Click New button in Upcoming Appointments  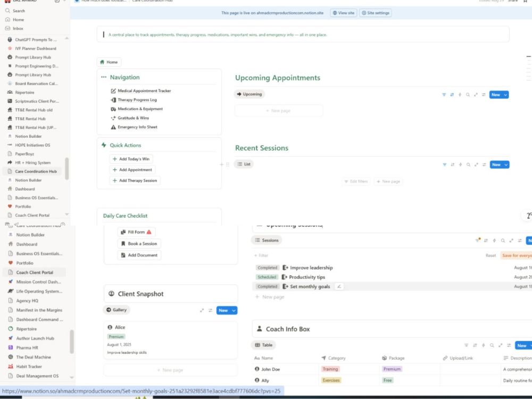click(x=496, y=95)
